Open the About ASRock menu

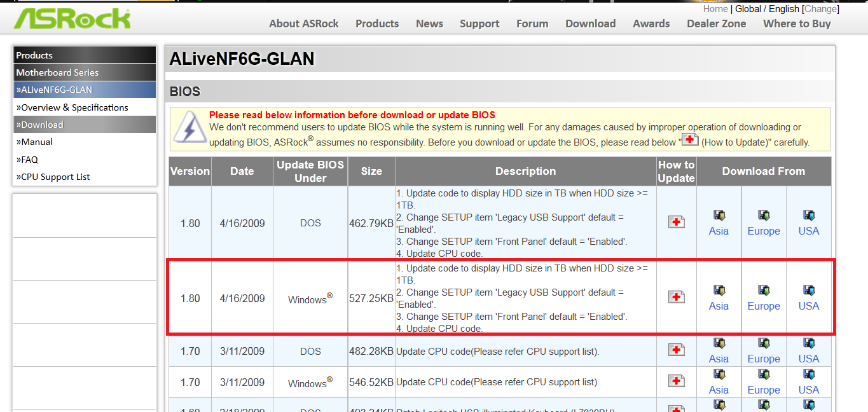(x=304, y=24)
